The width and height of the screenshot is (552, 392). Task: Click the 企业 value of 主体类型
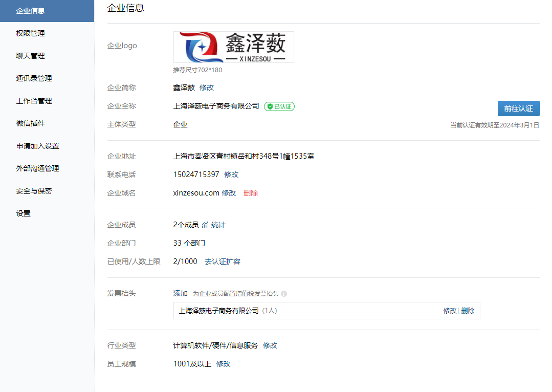(x=180, y=125)
